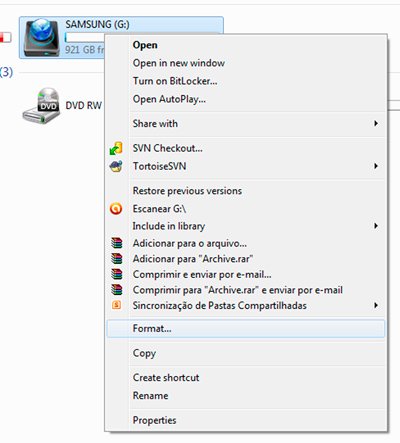
Task: Click the SAMSUNG (G:) drive label
Action: 97,24
